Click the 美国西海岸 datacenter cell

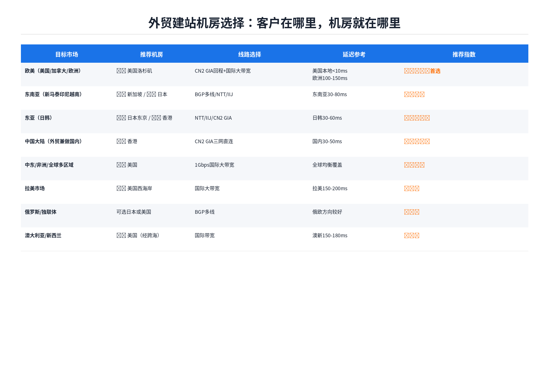[x=134, y=188]
